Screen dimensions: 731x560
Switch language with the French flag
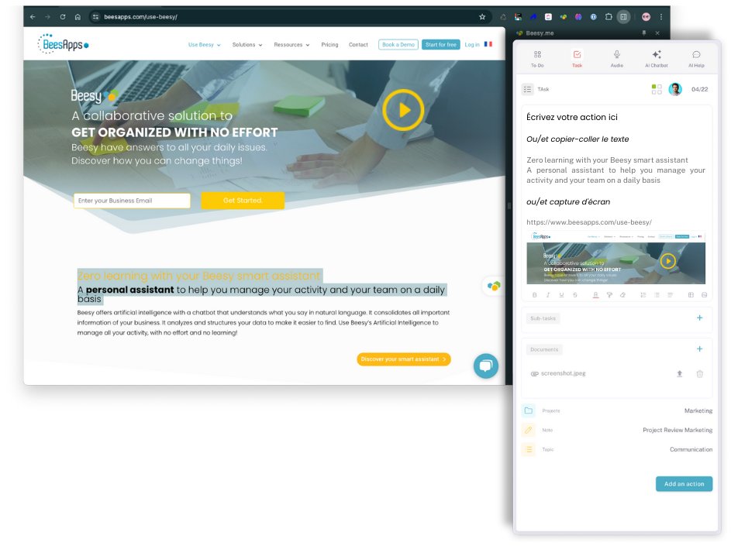[488, 44]
